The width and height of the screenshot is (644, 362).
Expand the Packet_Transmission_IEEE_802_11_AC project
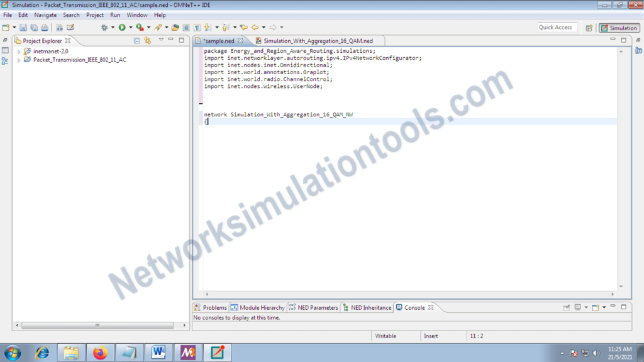click(x=19, y=60)
